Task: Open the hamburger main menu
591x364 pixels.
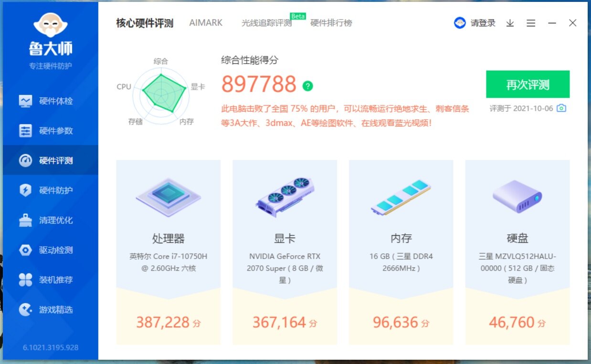Action: 531,23
